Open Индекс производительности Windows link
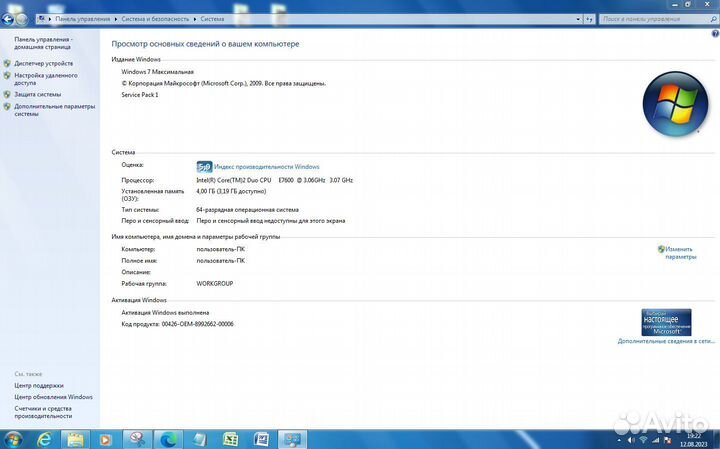 click(x=267, y=167)
